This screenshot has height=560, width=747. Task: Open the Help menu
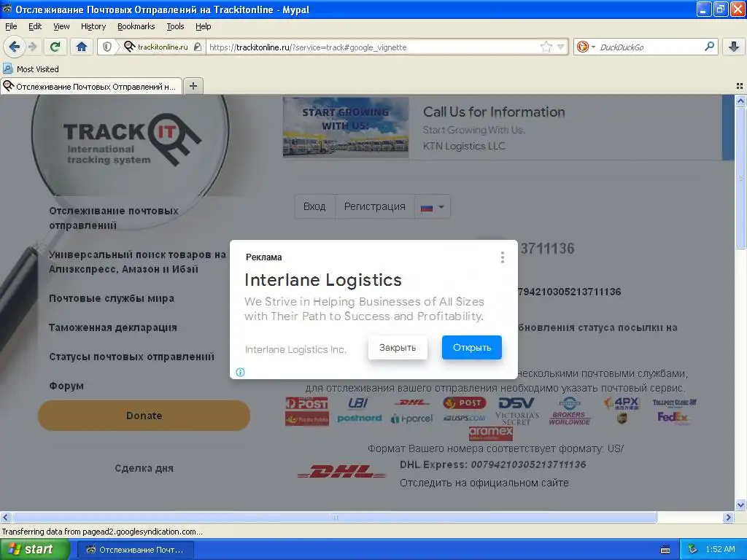click(203, 26)
